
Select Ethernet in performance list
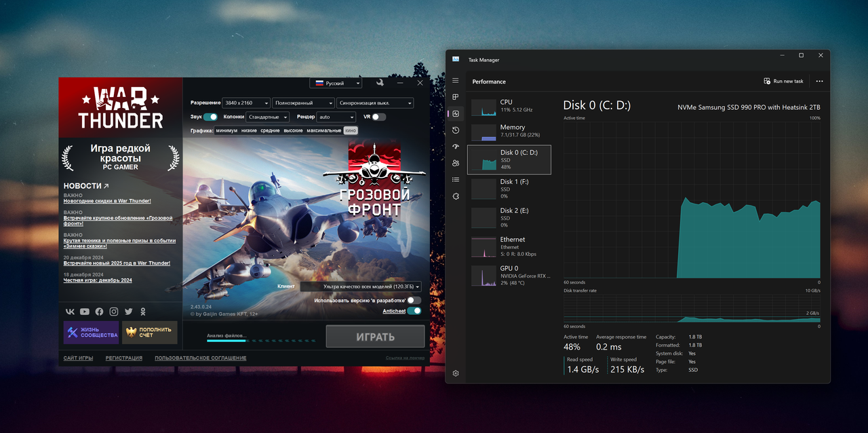(509, 247)
